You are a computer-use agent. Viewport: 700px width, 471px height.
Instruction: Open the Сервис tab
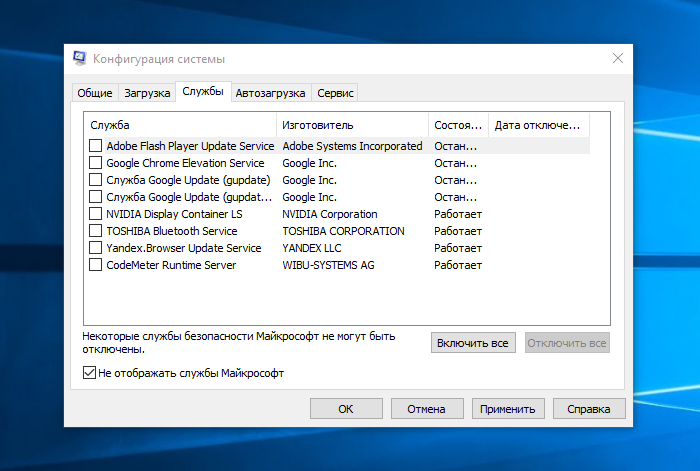point(335,93)
